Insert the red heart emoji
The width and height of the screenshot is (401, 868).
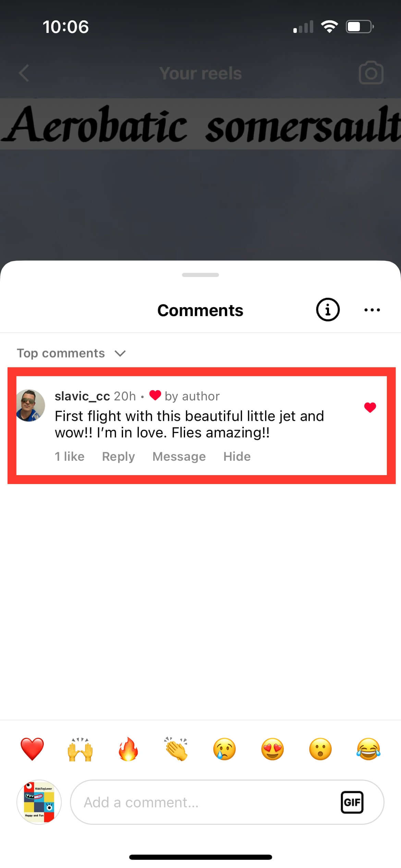pos(32,749)
